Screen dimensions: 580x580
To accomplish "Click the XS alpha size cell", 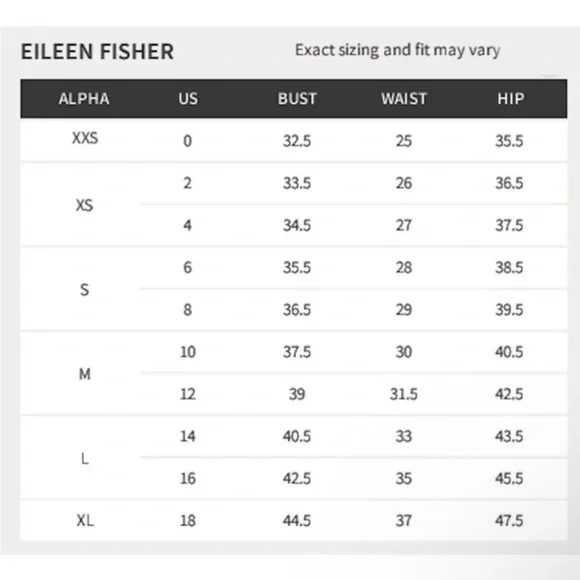I will [84, 205].
